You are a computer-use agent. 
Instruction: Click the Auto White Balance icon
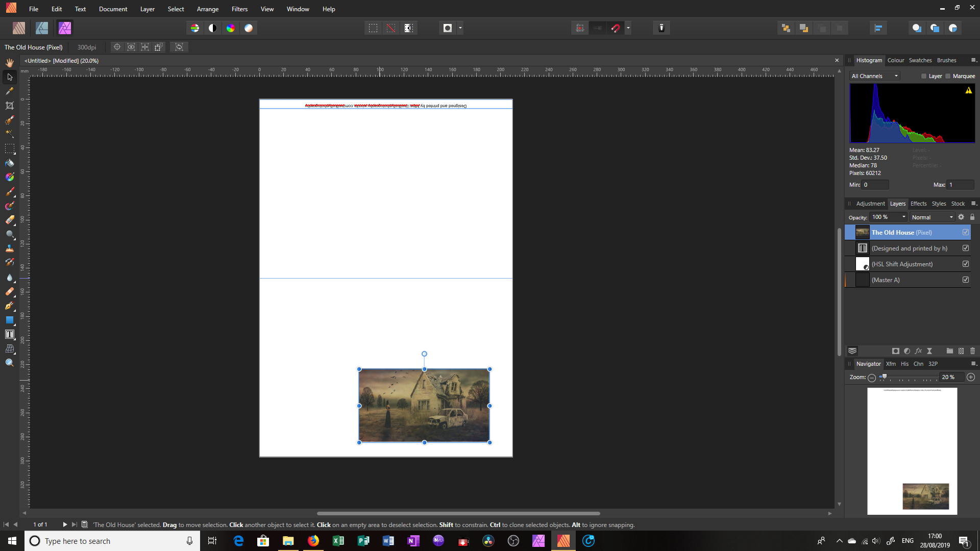[x=249, y=28]
